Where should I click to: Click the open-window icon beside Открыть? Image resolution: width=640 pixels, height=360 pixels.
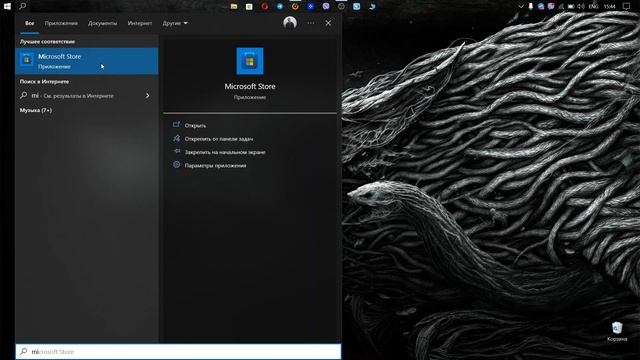(176, 125)
